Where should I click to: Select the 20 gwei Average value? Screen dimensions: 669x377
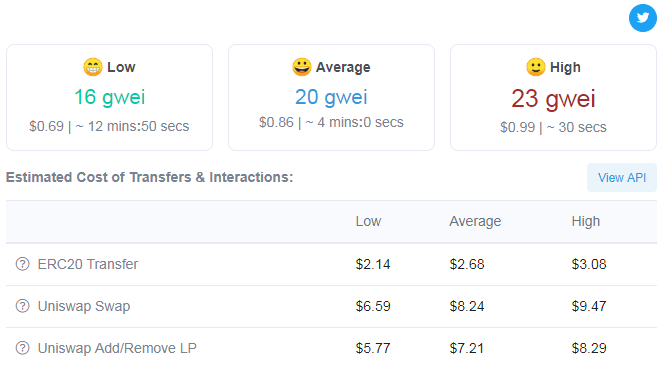point(331,97)
